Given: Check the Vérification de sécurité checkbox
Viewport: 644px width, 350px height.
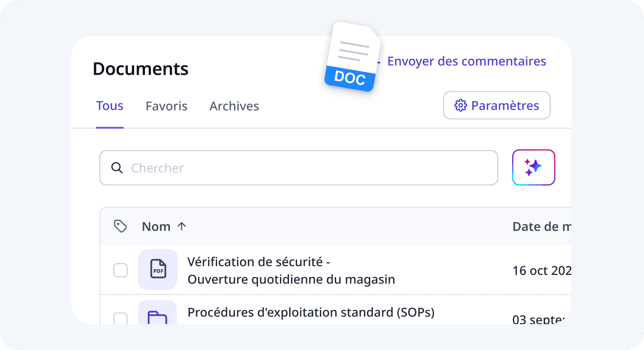Looking at the screenshot, I should [x=120, y=270].
